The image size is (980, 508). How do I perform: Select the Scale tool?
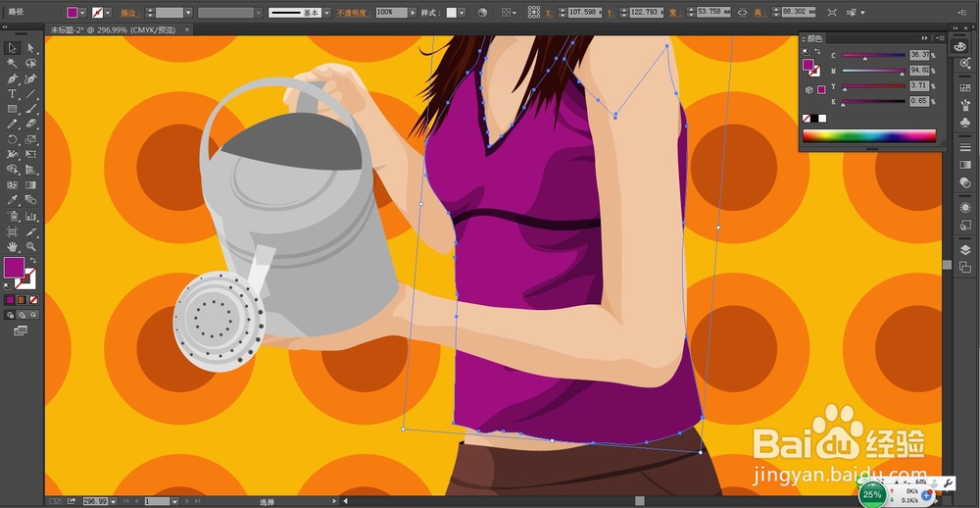tap(30, 139)
